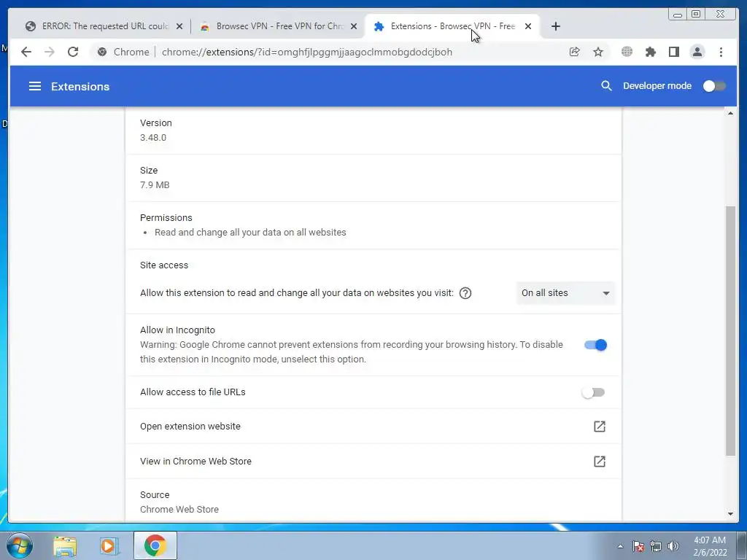Open File Explorer from the taskbar
The height and width of the screenshot is (560, 747).
click(x=65, y=545)
